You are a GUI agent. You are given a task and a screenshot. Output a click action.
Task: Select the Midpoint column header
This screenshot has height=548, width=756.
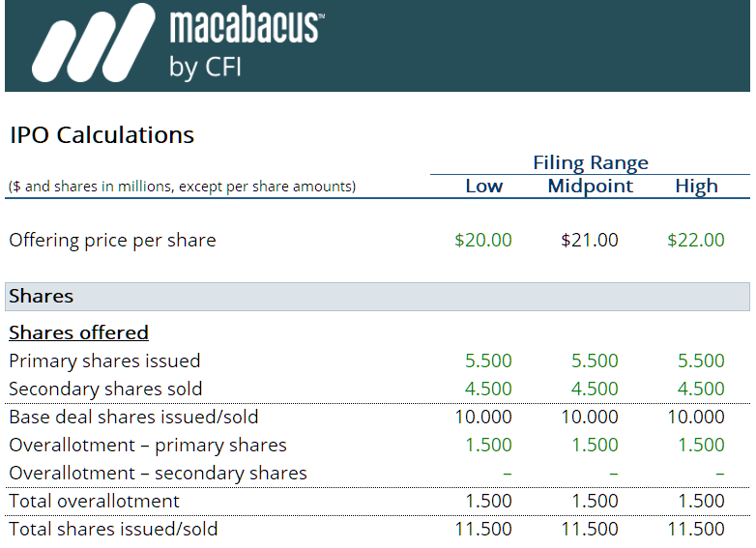coord(590,187)
